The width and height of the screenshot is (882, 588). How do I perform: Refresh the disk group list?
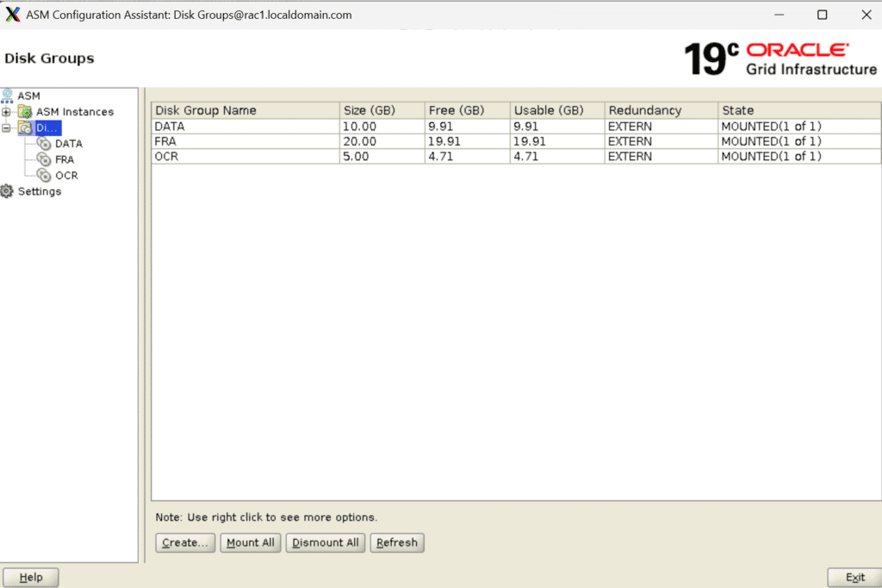tap(397, 542)
